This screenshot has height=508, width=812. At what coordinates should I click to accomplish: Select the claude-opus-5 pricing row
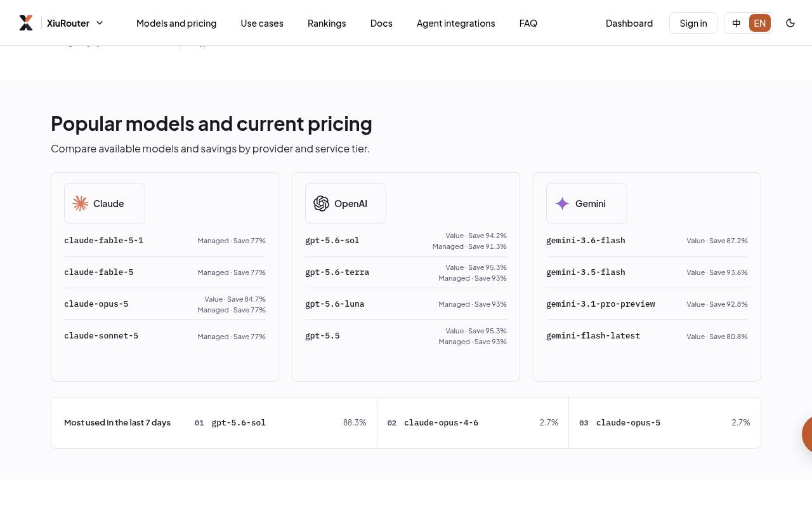[165, 304]
